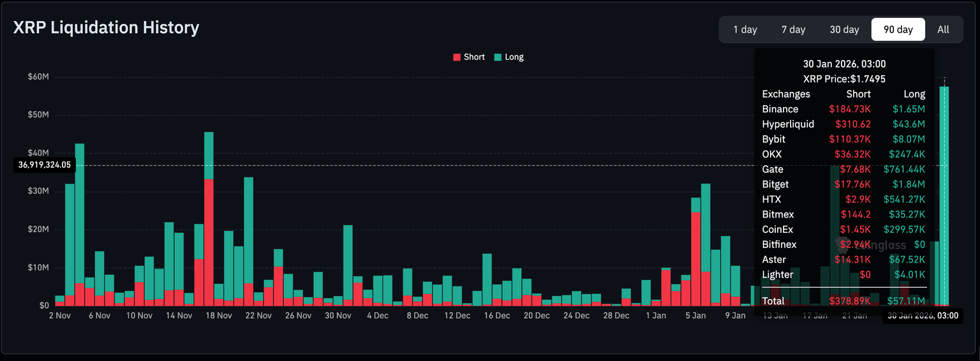Click the 2 Nov x-axis date label
The image size is (980, 361).
[x=59, y=316]
